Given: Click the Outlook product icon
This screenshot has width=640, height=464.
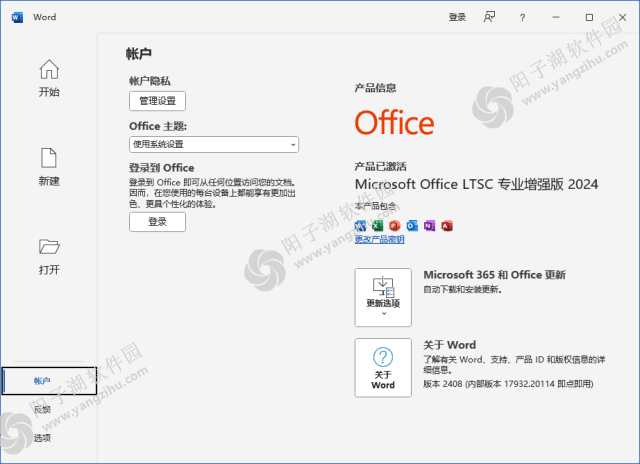Looking at the screenshot, I should tap(412, 226).
